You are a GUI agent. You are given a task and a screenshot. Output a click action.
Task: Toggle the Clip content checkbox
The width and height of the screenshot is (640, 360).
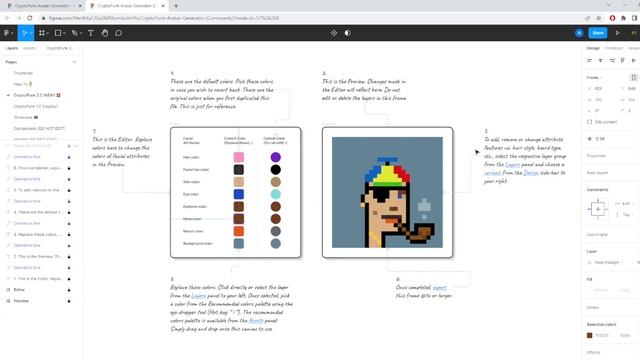(x=589, y=122)
